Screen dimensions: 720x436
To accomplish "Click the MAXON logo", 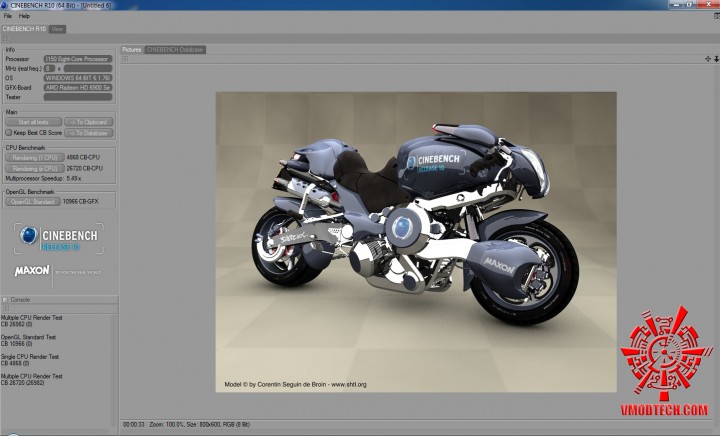I will (32, 271).
